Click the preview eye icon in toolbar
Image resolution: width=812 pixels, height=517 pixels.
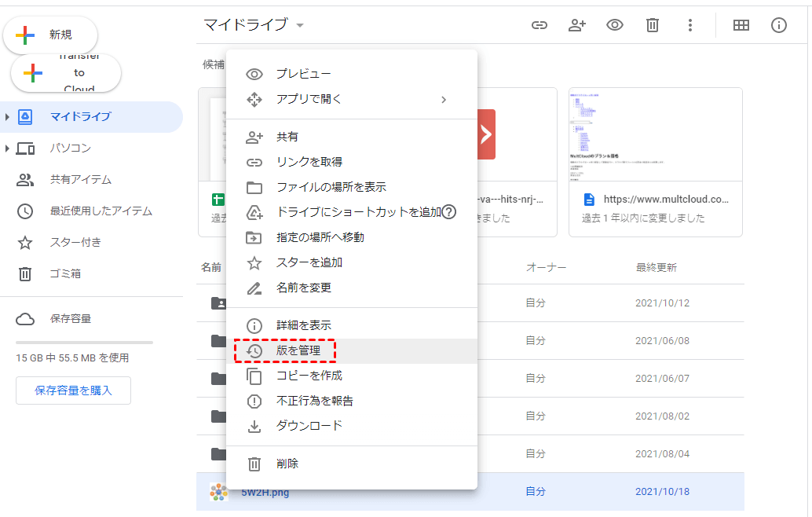point(615,25)
